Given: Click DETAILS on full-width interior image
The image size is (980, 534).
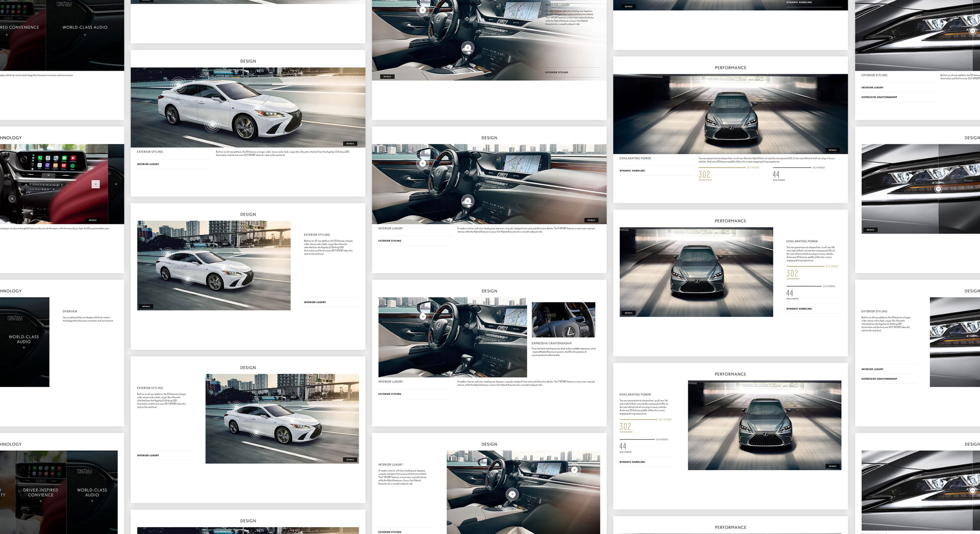Looking at the screenshot, I should 591,220.
